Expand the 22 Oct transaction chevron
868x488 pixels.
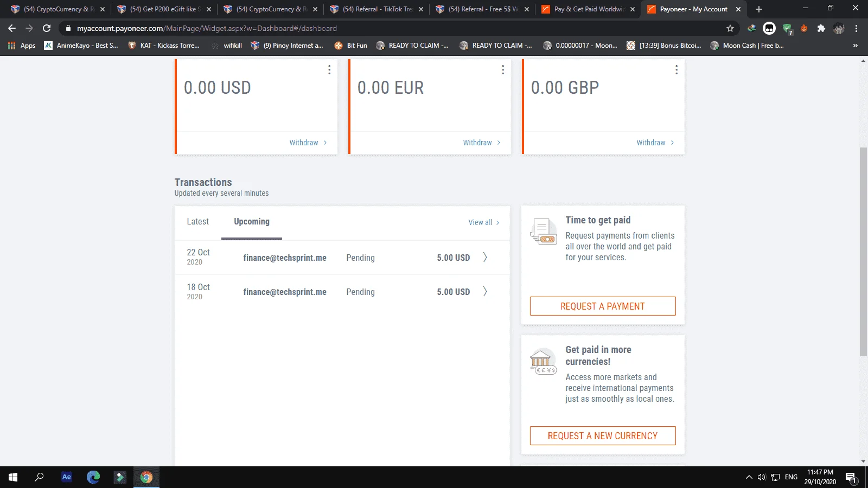[x=485, y=258]
